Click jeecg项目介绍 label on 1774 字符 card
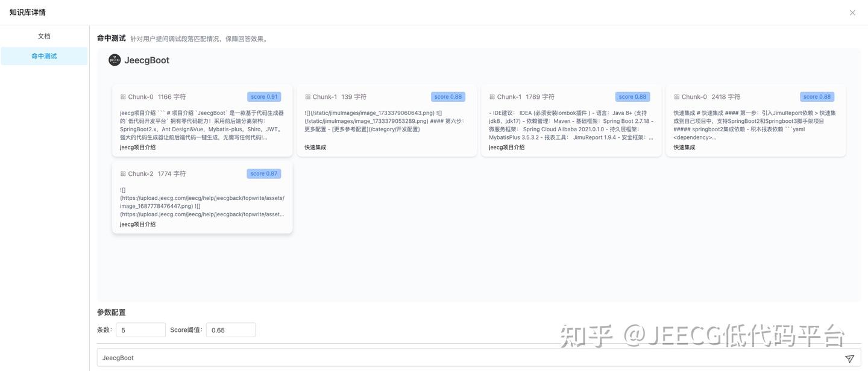The height and width of the screenshot is (371, 868). tap(137, 225)
